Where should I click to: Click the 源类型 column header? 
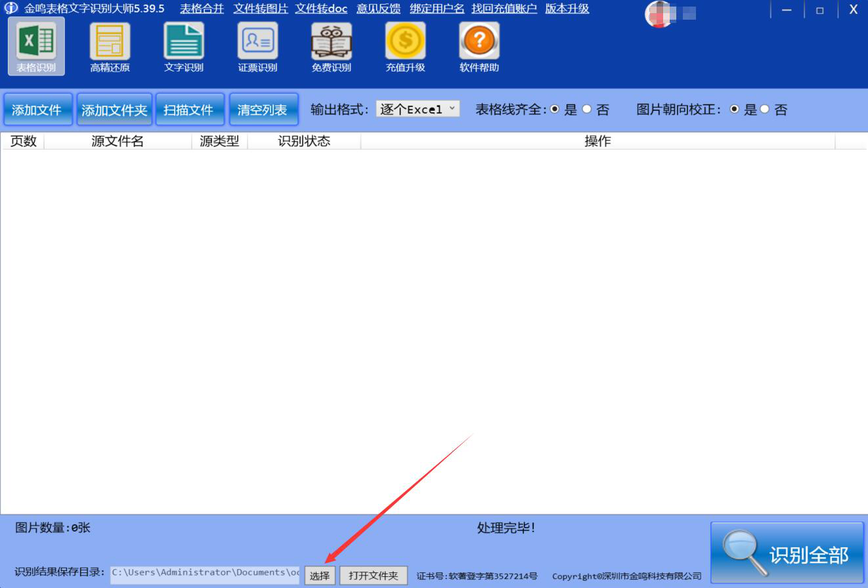pyautogui.click(x=219, y=141)
